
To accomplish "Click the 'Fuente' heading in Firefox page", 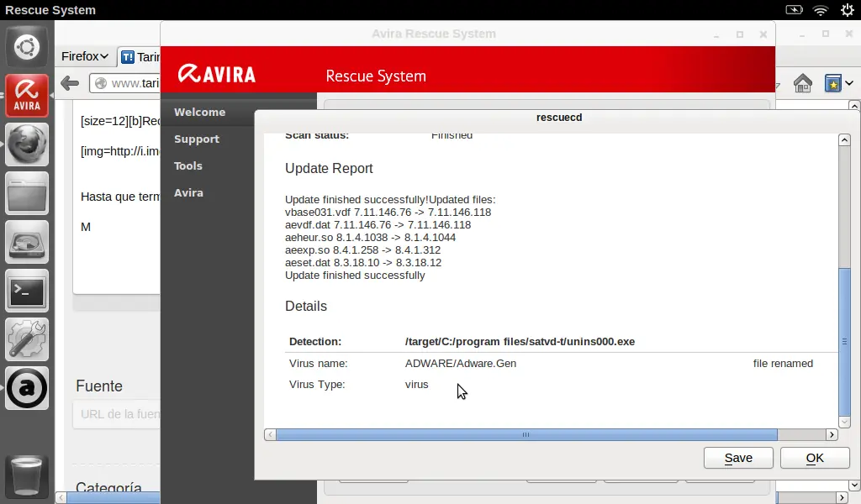I will point(99,386).
